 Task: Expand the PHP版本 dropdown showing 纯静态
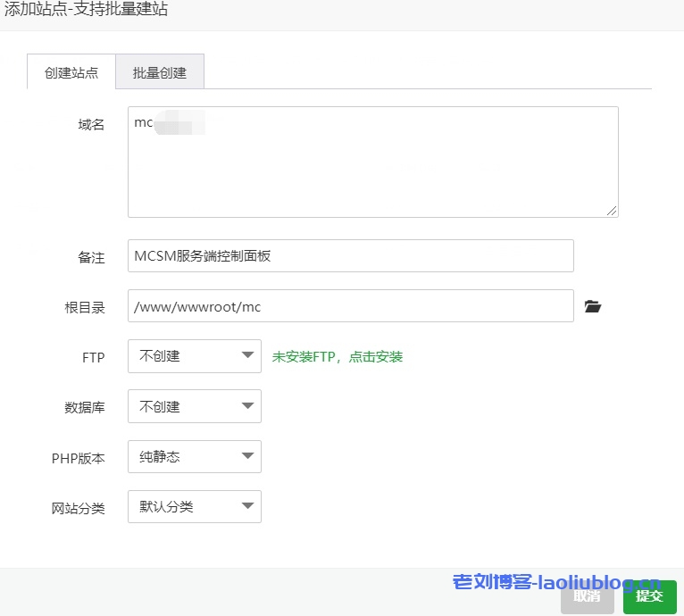click(195, 456)
